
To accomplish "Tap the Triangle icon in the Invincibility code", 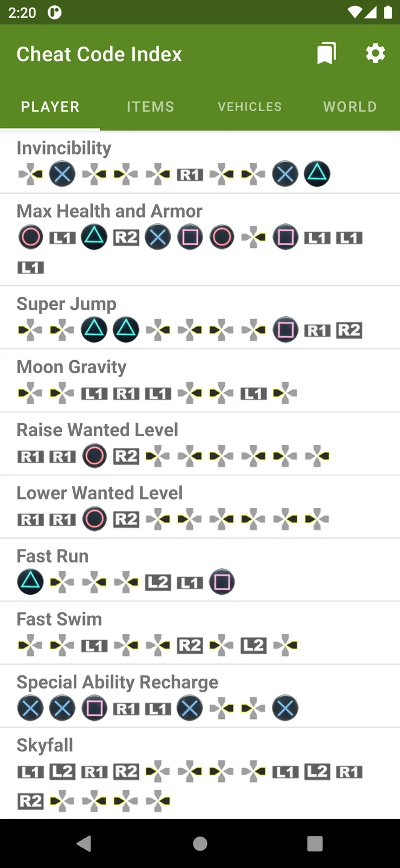I will (317, 174).
